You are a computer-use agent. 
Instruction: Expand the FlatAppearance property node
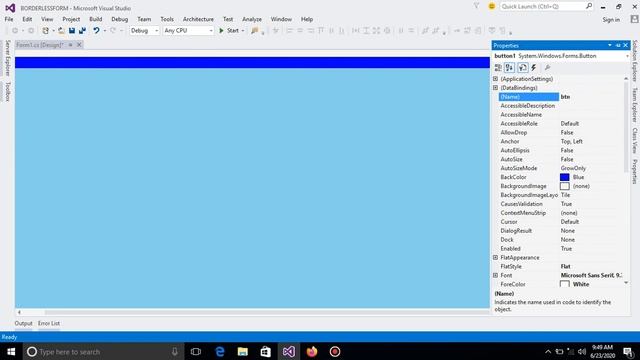click(x=495, y=258)
